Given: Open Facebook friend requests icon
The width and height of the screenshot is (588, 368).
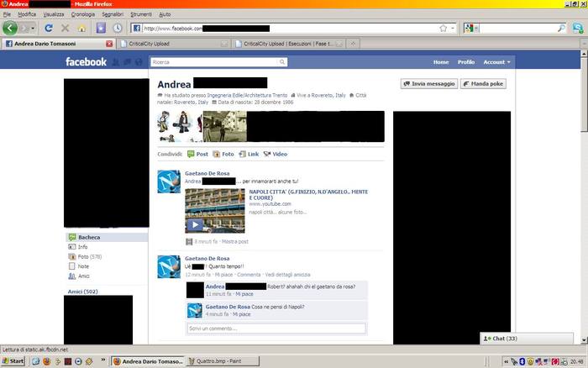Looking at the screenshot, I should (116, 62).
